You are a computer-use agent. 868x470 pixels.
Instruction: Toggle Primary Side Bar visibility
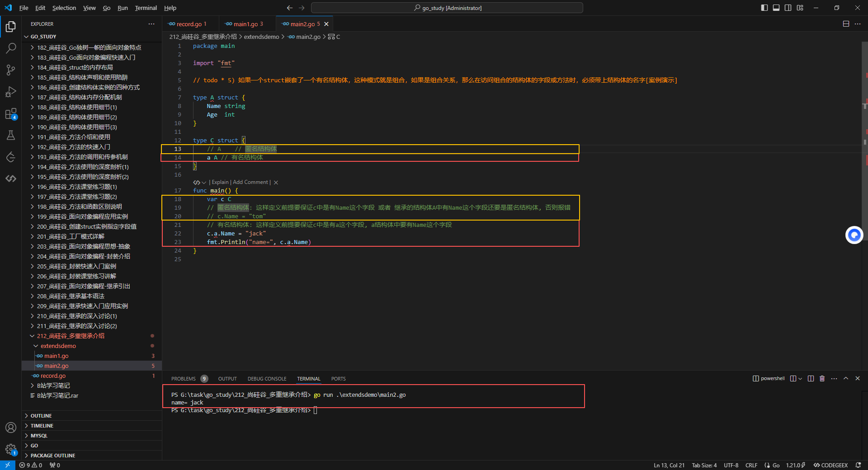764,8
